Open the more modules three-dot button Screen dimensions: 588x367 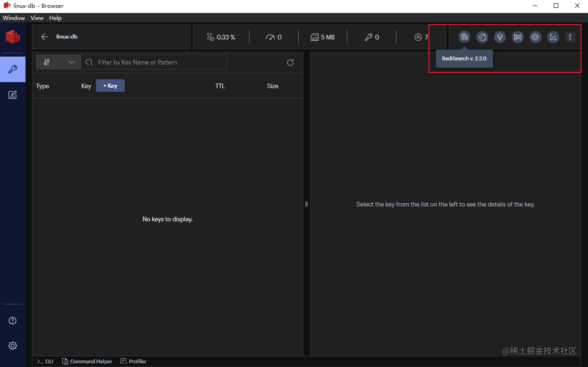(x=570, y=37)
